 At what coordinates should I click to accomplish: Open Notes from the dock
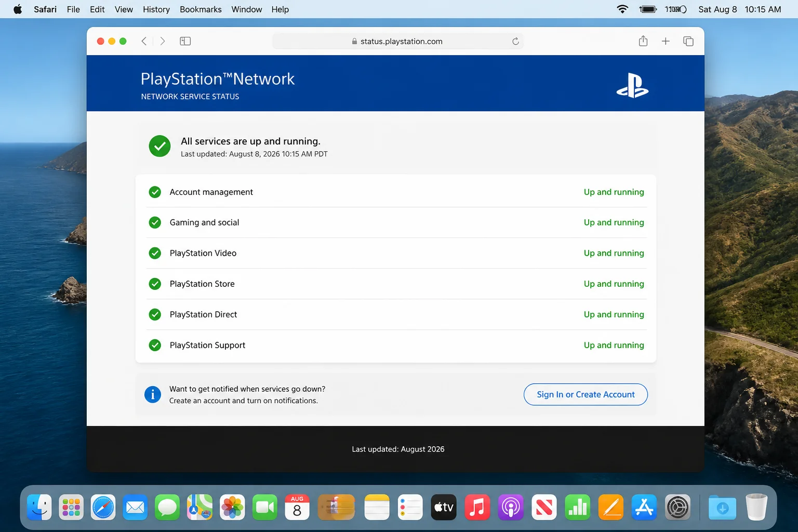point(377,507)
